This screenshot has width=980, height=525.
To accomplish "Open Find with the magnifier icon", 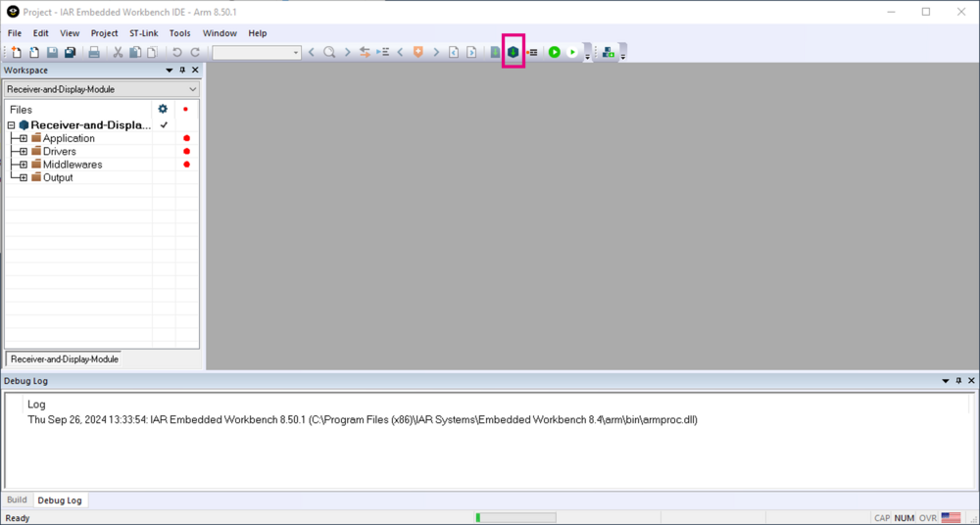I will pyautogui.click(x=329, y=53).
